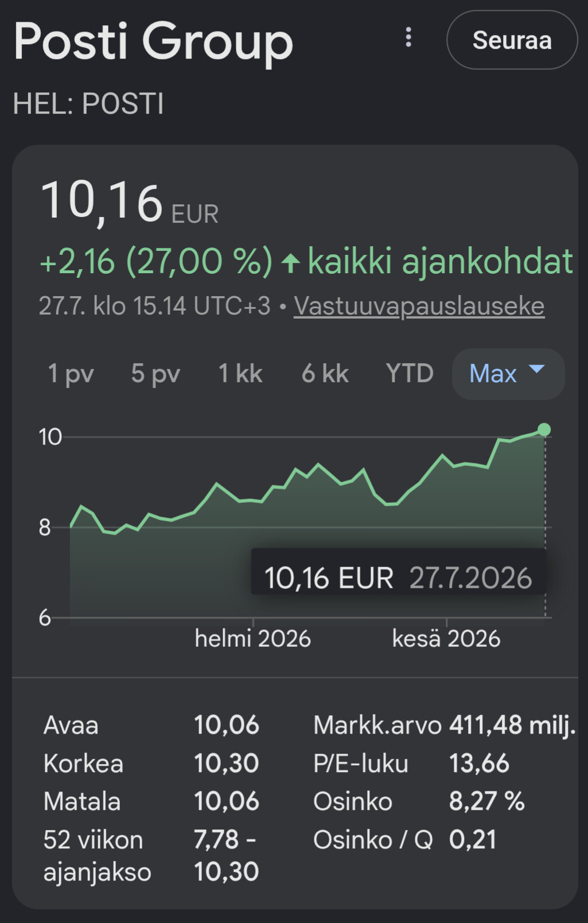Image resolution: width=588 pixels, height=923 pixels.
Task: Click the P/E-luku value 13,66
Action: [x=479, y=763]
